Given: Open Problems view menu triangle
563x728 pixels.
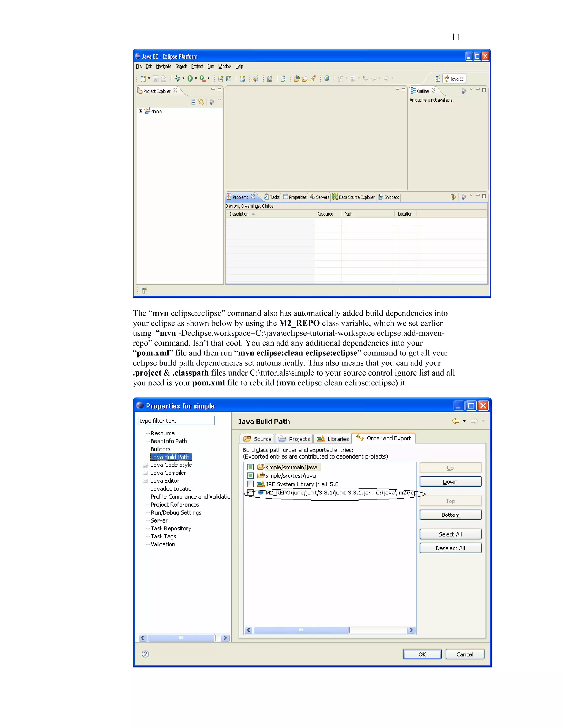Looking at the screenshot, I should point(471,195).
